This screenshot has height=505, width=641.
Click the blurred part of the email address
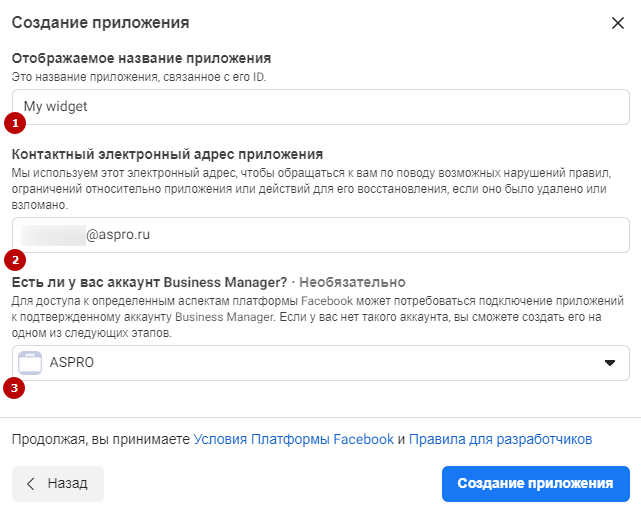point(53,235)
